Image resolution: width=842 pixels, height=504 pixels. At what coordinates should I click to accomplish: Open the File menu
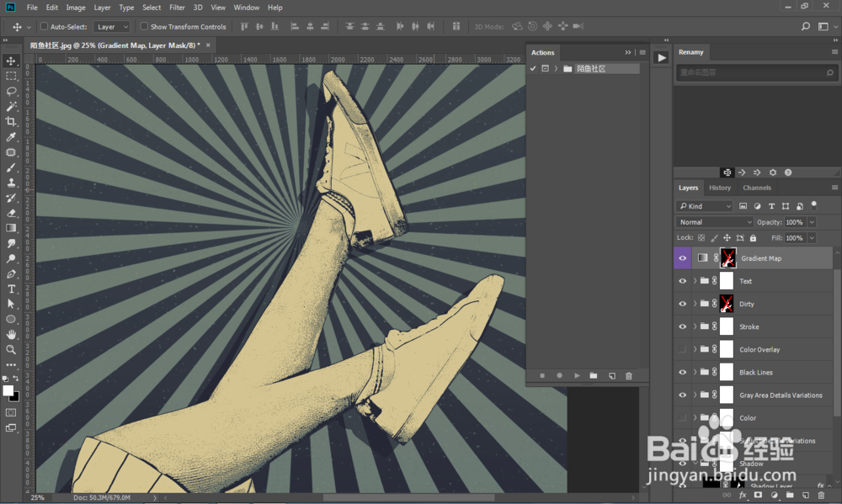(x=32, y=8)
